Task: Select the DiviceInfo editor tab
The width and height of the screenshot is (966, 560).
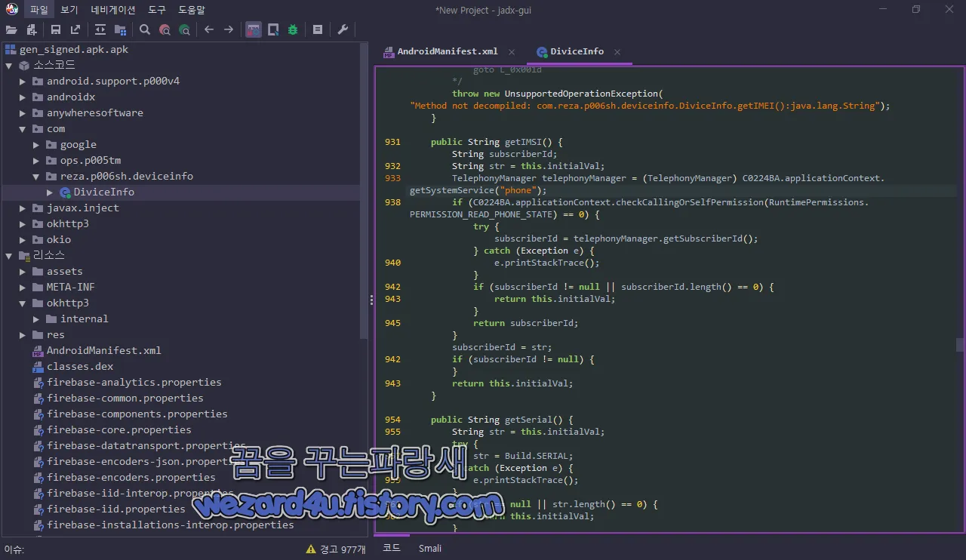Action: (x=577, y=51)
